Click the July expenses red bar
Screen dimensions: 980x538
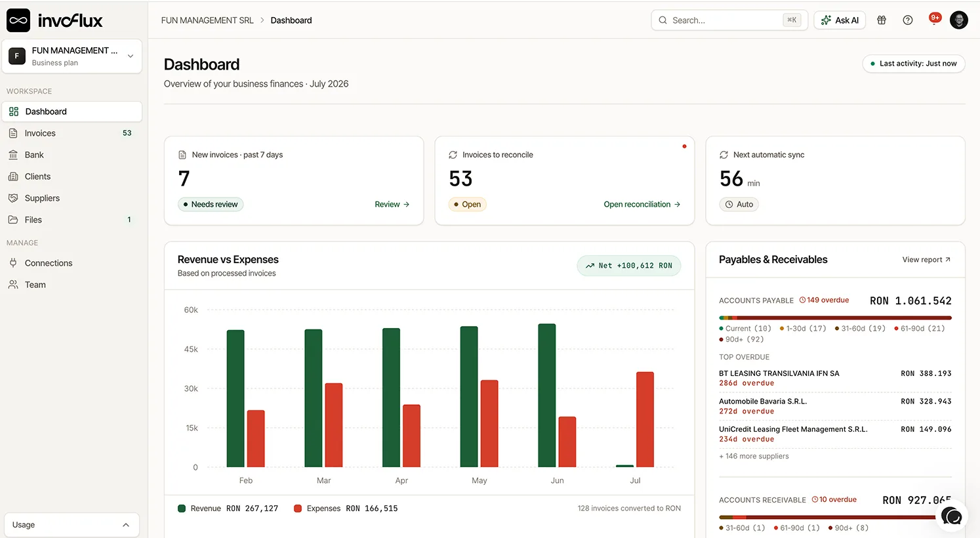[x=645, y=419]
